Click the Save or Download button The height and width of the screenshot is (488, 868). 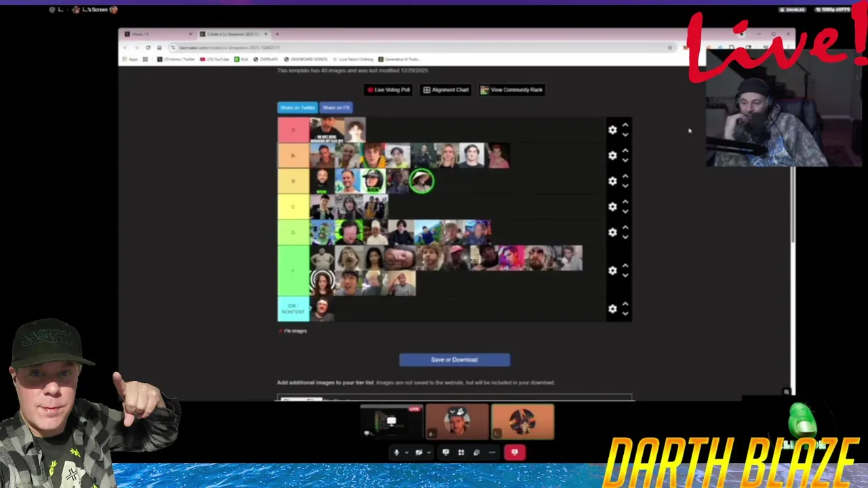click(454, 360)
